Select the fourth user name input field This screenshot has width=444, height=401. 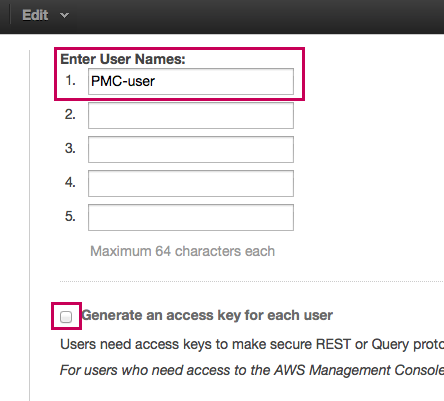coord(191,183)
